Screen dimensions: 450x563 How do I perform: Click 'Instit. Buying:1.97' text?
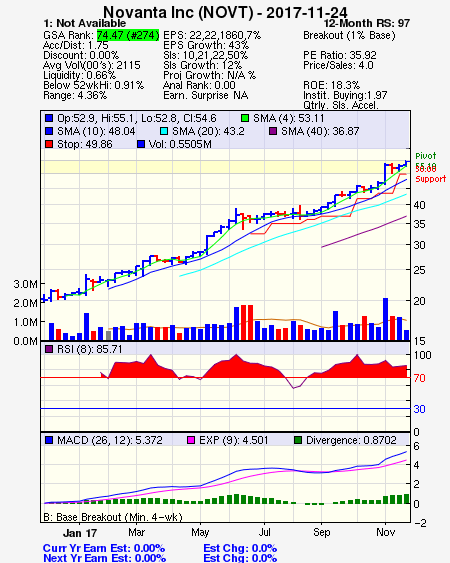345,96
